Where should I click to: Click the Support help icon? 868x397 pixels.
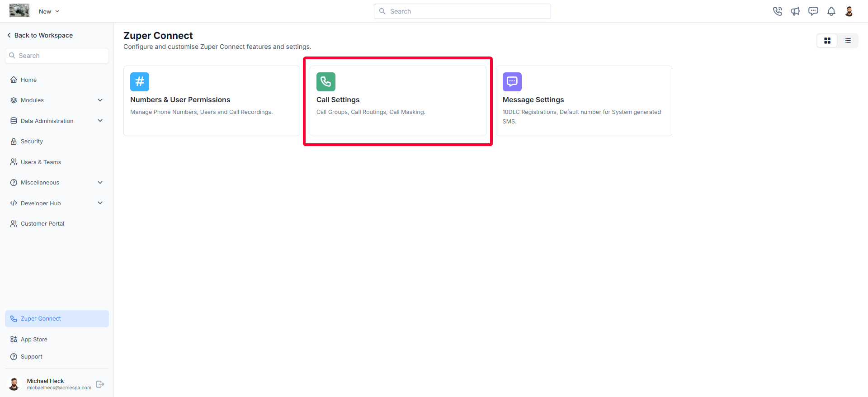[14, 357]
